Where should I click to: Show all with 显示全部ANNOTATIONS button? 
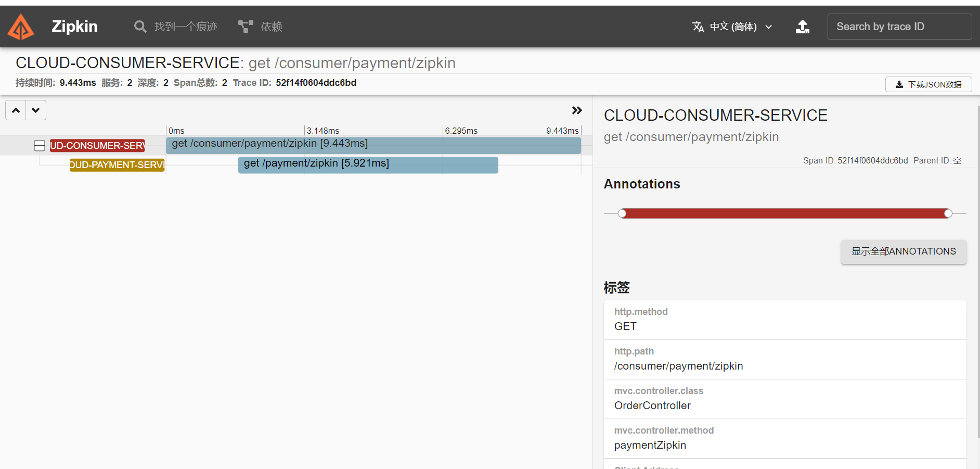tap(904, 251)
